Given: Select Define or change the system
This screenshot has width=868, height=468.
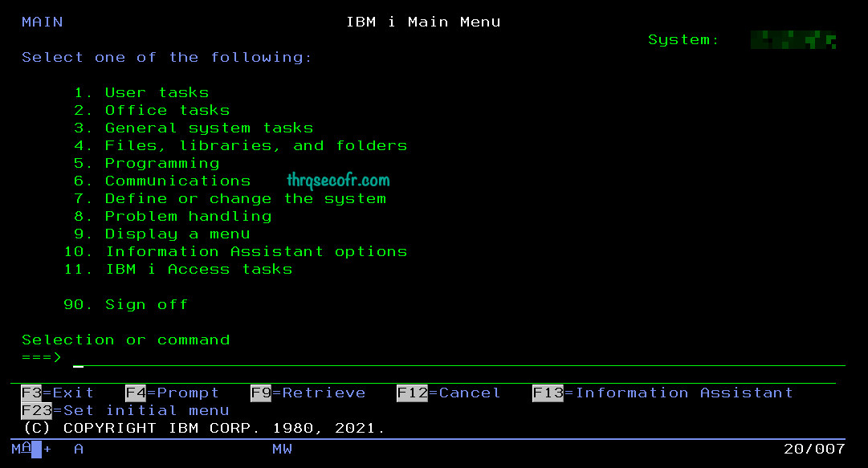Looking at the screenshot, I should pos(230,198).
